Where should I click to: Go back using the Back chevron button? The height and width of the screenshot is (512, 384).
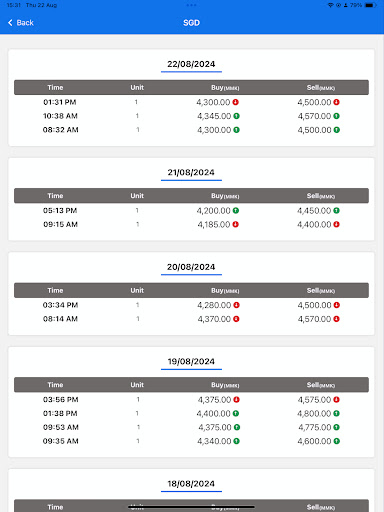[x=20, y=23]
